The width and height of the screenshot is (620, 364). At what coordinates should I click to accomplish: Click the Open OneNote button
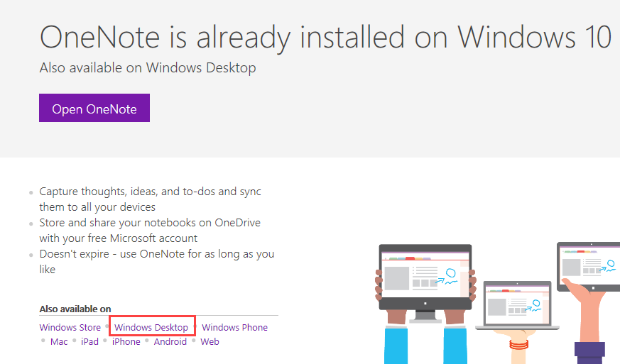coord(94,108)
